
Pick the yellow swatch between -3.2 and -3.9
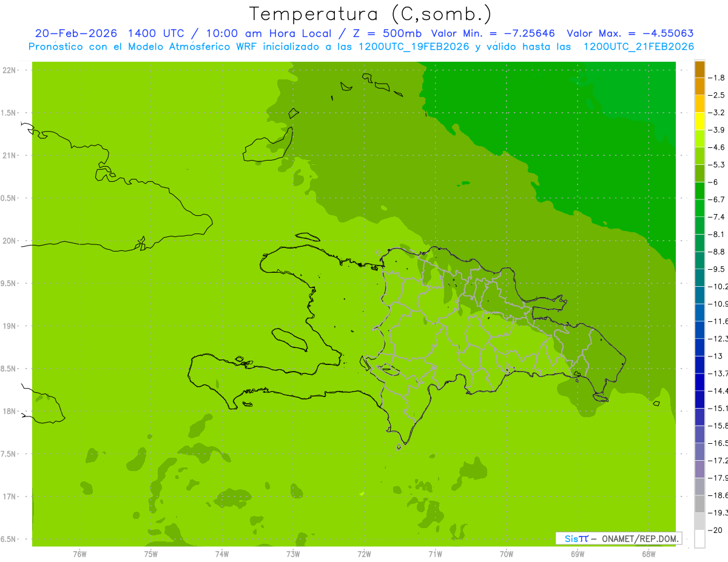(x=699, y=121)
